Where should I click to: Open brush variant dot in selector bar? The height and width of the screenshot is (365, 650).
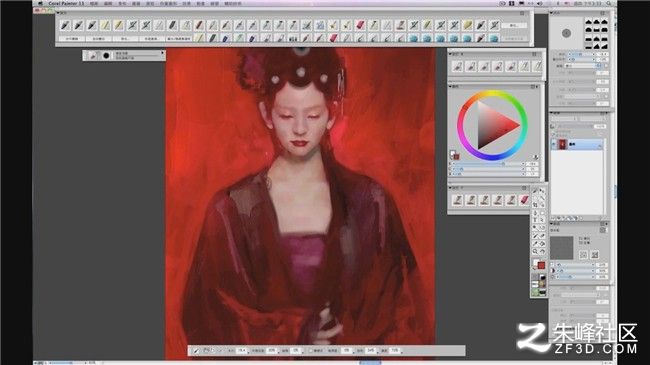[106, 56]
